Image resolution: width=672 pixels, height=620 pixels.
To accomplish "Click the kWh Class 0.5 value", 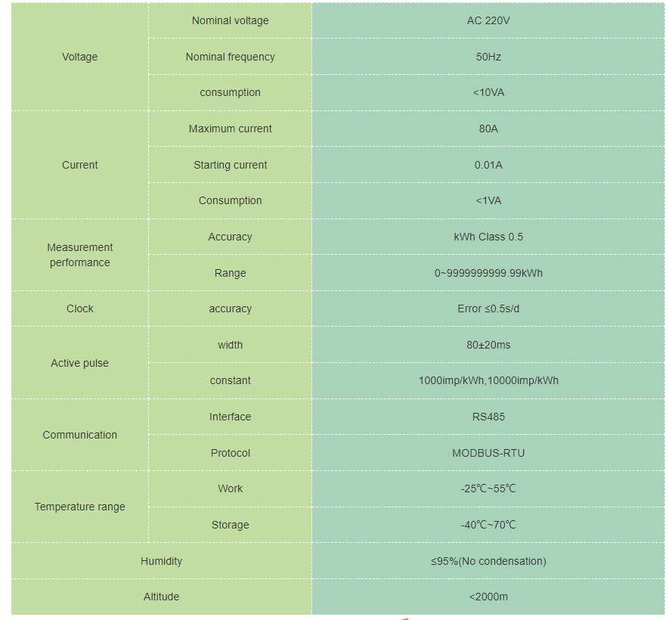I will pos(488,237).
